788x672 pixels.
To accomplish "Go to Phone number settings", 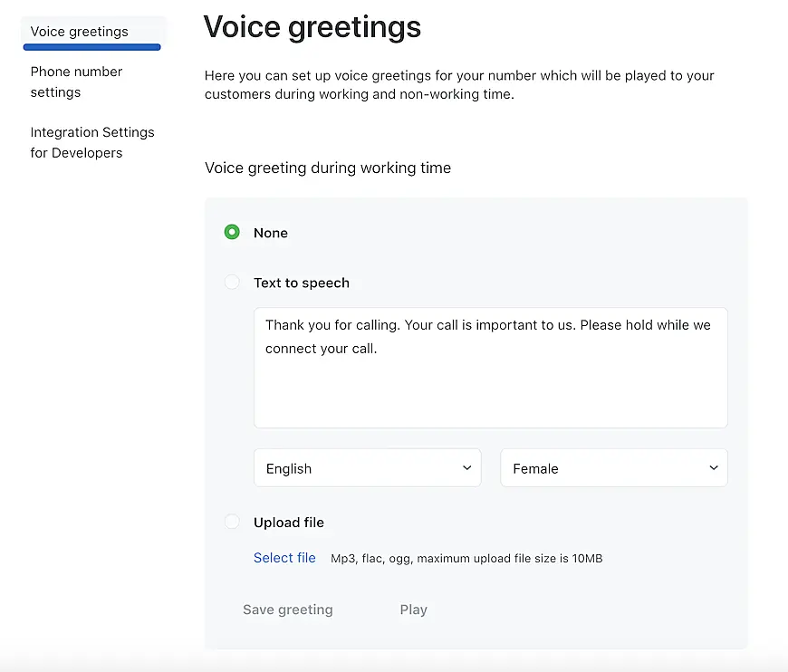I will point(76,82).
